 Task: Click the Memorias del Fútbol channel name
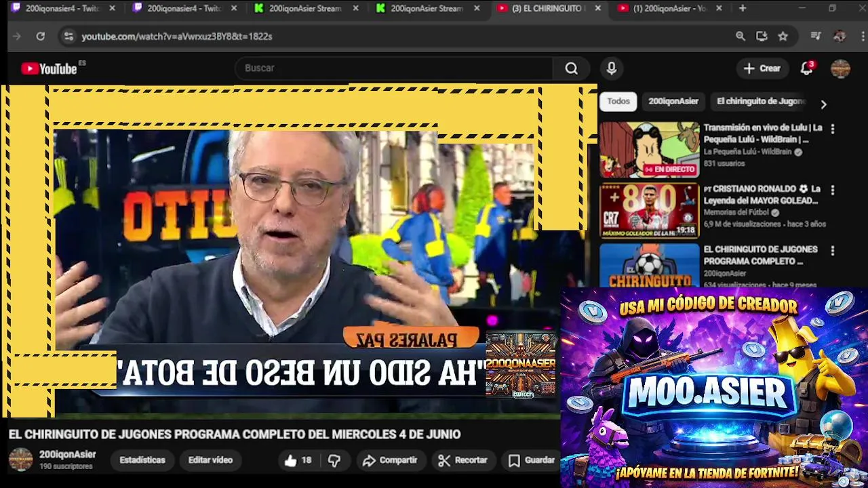click(x=736, y=212)
